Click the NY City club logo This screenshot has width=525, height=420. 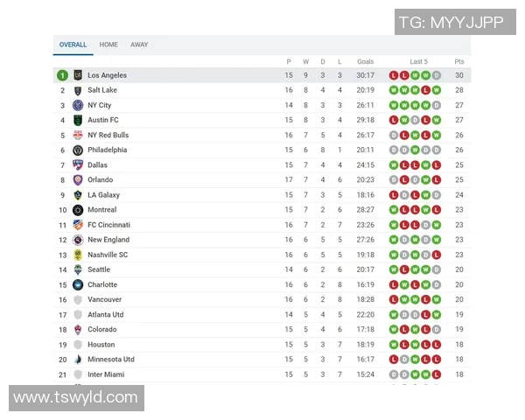78,105
